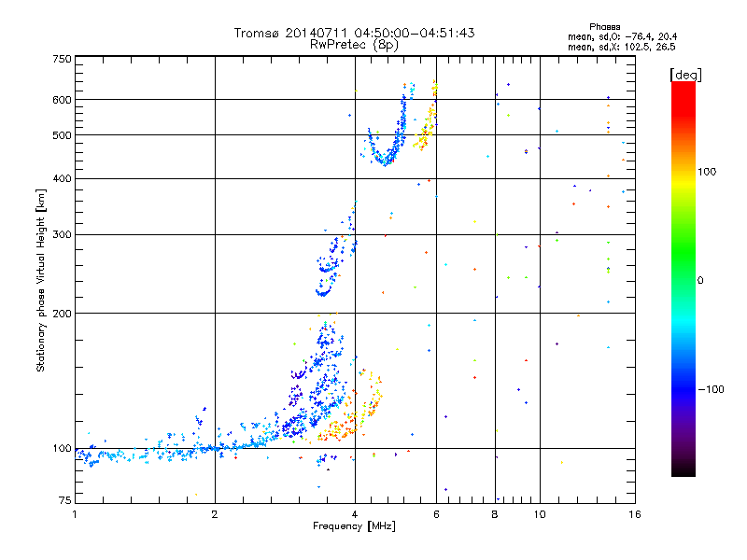The image size is (747, 560).
Task: Click the '8' frequency tick label
Action: pos(495,514)
